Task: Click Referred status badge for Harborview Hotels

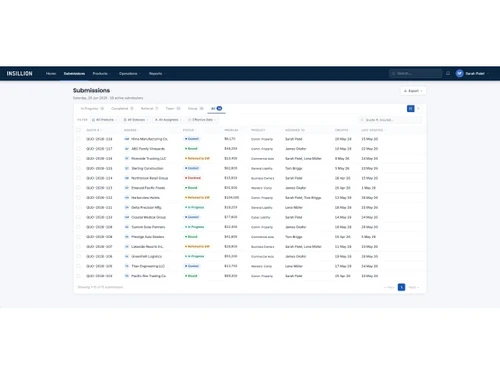Action: 197,198
